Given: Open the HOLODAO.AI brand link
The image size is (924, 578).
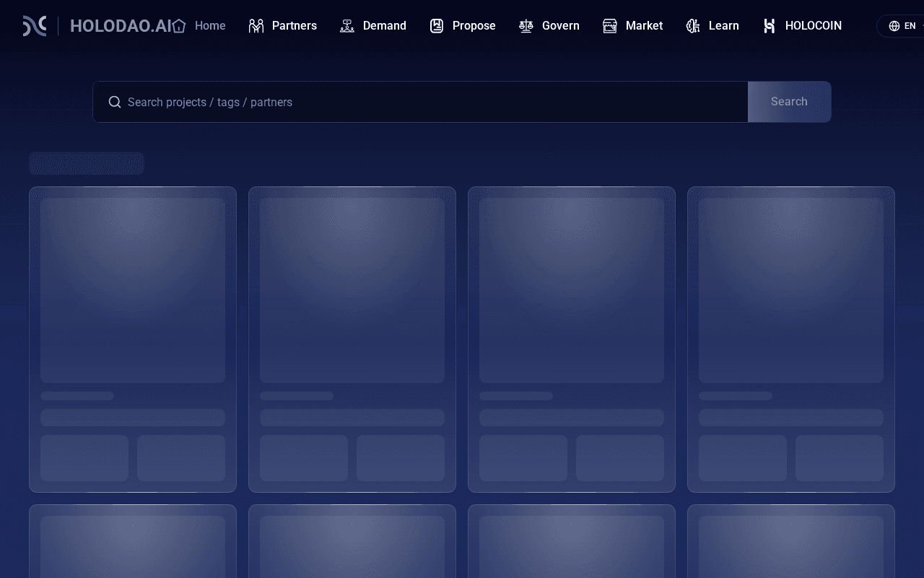Looking at the screenshot, I should tap(121, 26).
